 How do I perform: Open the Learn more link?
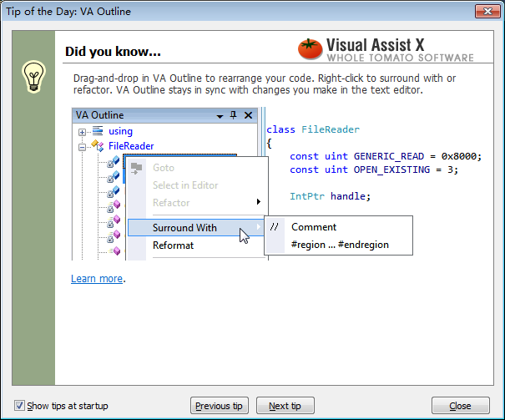click(97, 278)
